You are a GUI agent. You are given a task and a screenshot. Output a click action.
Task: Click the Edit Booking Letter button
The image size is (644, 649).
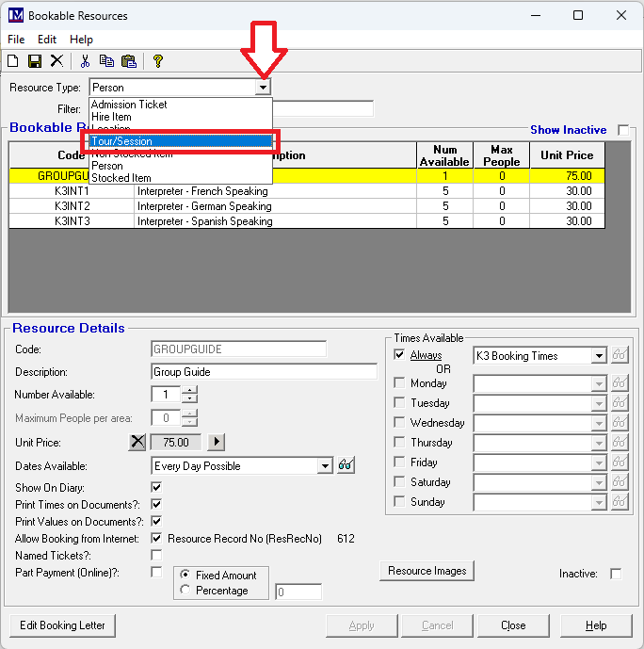coord(62,625)
